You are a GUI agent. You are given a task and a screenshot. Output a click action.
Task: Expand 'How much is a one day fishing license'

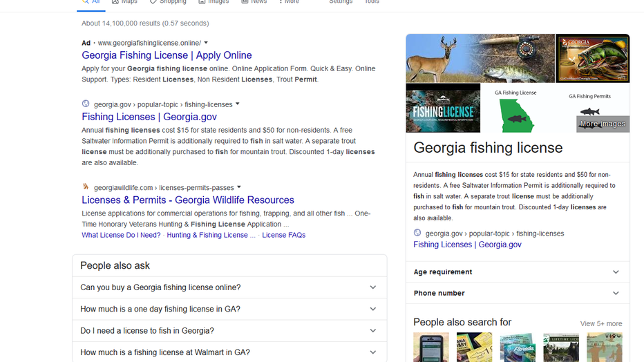[x=229, y=309]
